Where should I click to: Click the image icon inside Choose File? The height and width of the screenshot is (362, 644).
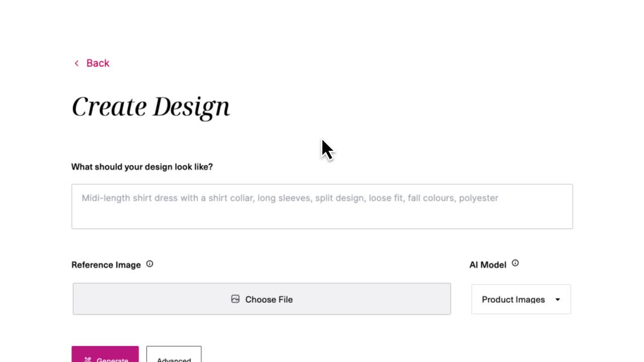click(x=235, y=299)
